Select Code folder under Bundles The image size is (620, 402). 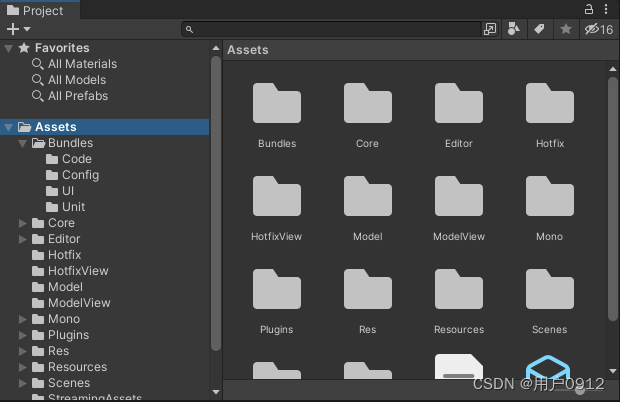click(77, 159)
